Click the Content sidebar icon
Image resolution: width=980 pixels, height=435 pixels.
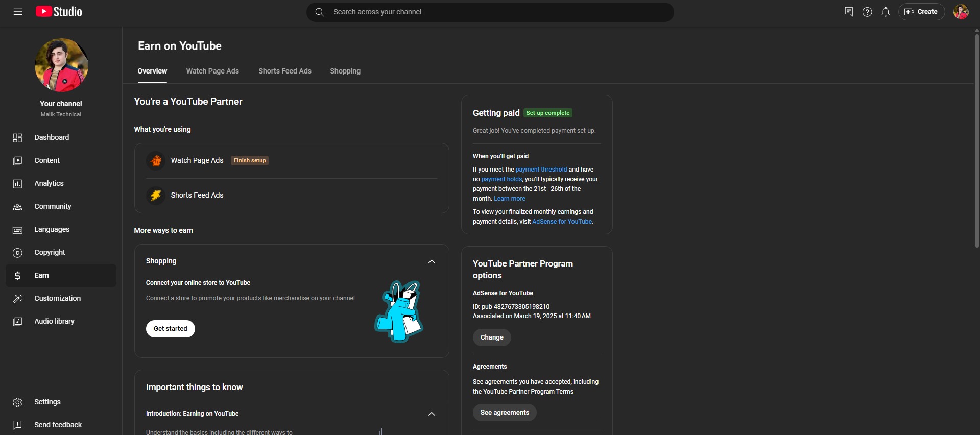coord(17,161)
